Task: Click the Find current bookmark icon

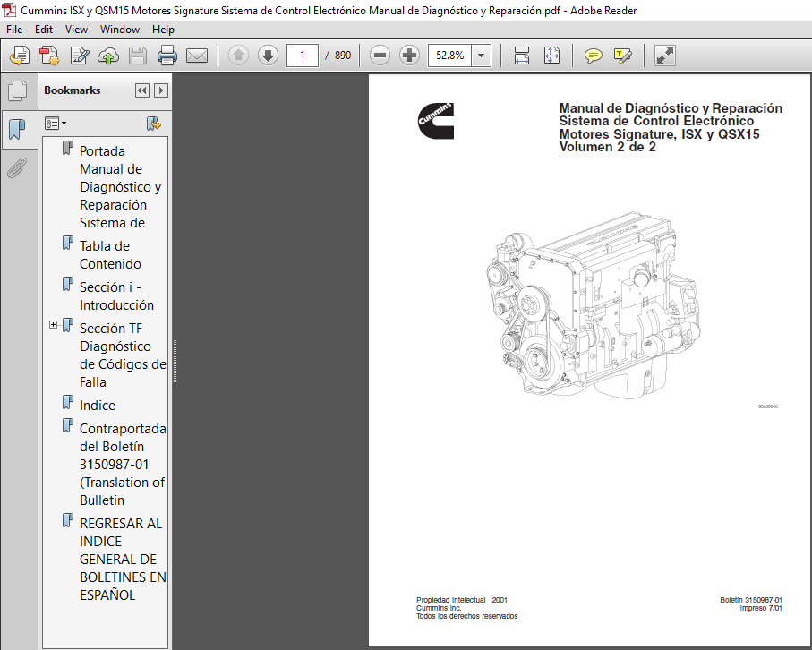Action: [x=154, y=124]
